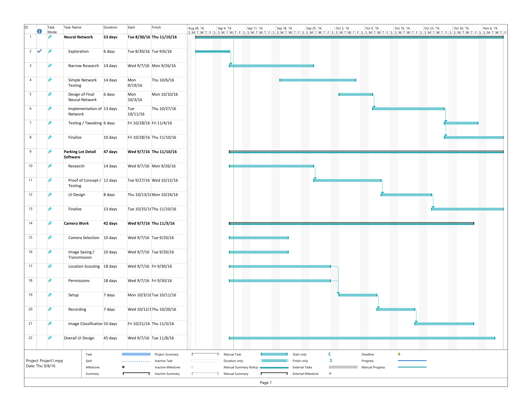532x411 pixels.
Task: Click the Oct 2, '16 week header
Action: [x=342, y=28]
